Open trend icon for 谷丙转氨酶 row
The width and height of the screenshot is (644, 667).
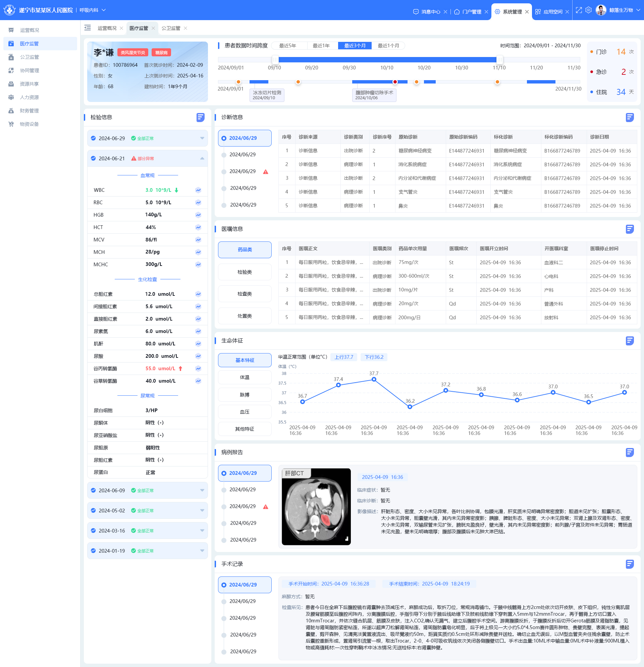click(198, 369)
